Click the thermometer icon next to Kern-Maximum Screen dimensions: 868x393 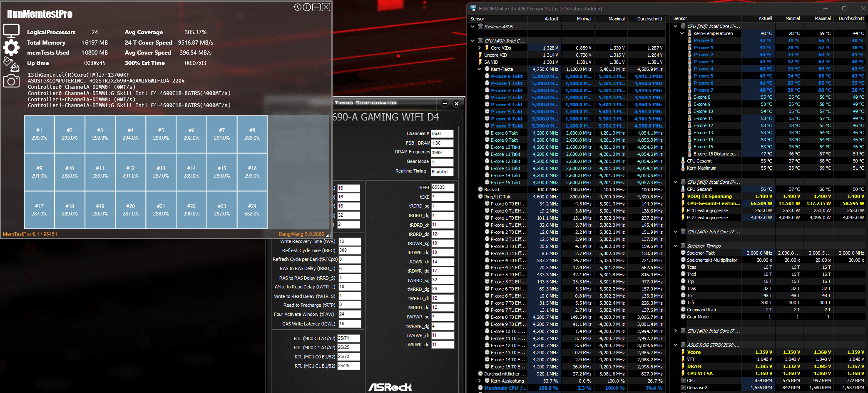(683, 168)
